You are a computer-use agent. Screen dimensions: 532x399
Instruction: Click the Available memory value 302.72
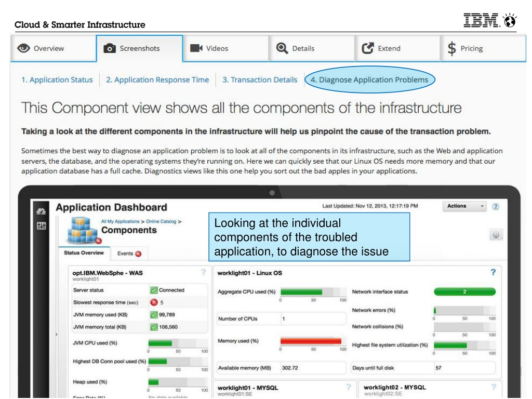click(290, 368)
